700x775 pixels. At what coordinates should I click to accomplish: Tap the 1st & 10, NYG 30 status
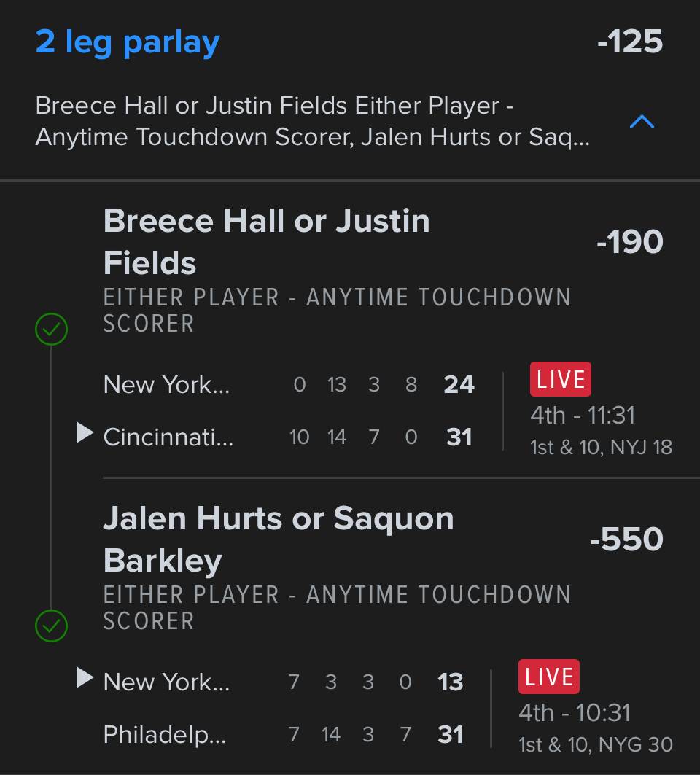595,744
